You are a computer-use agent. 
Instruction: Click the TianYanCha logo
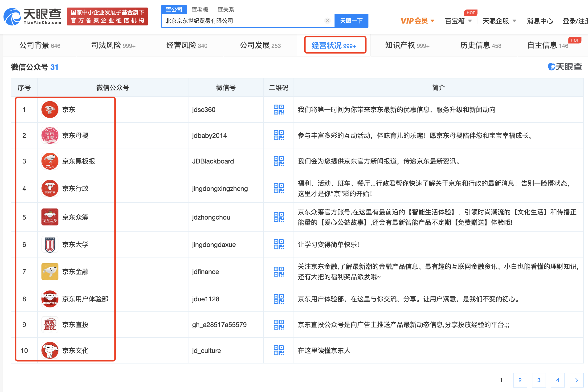[x=33, y=16]
